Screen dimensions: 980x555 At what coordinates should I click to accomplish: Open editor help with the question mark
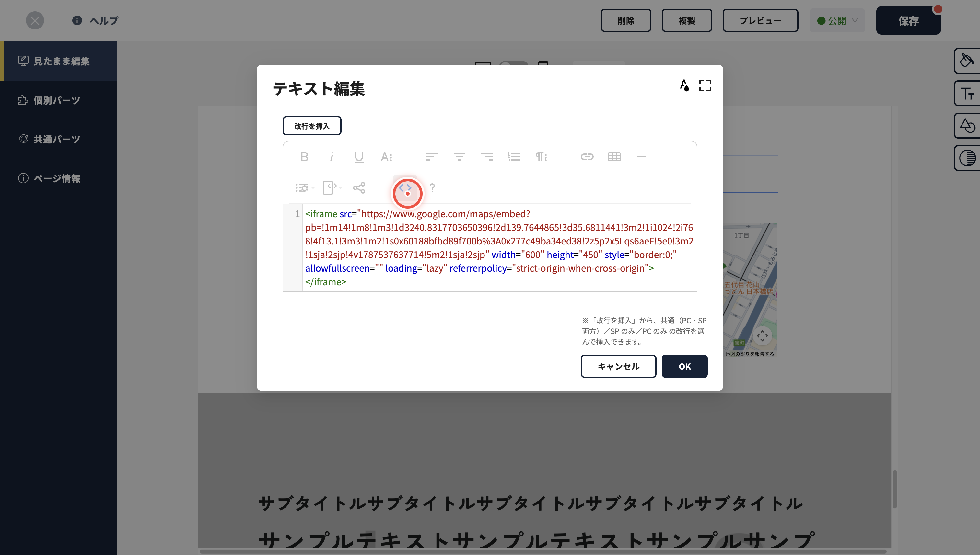click(x=432, y=188)
